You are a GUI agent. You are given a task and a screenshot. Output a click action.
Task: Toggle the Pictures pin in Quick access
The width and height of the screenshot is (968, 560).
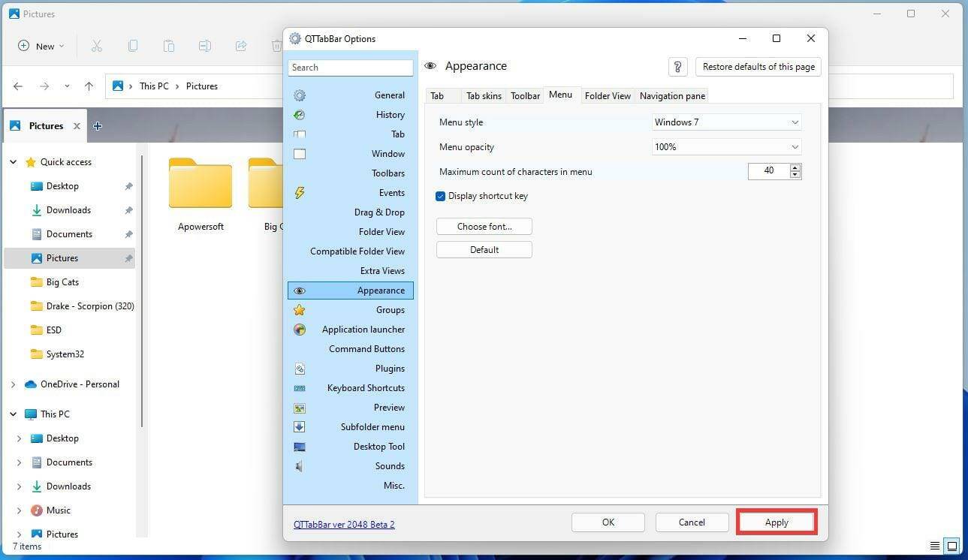tap(128, 257)
